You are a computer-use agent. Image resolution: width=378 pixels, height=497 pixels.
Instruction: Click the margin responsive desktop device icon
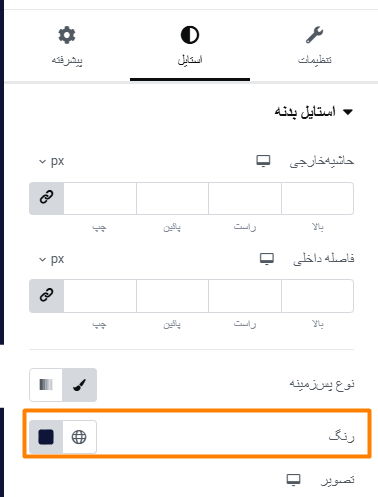(x=263, y=161)
